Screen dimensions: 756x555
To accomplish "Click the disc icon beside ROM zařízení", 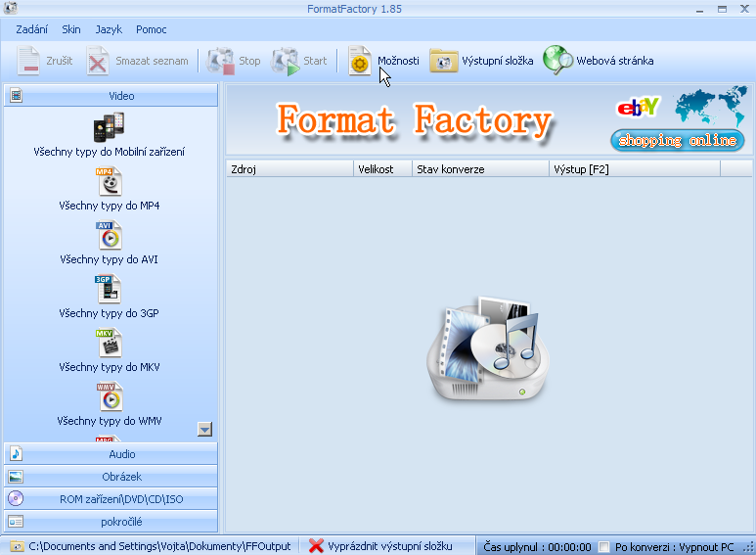I will pos(16,498).
